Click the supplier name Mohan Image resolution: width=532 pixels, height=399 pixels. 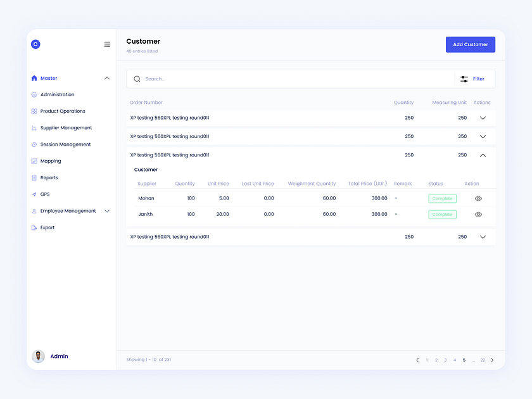tap(146, 198)
